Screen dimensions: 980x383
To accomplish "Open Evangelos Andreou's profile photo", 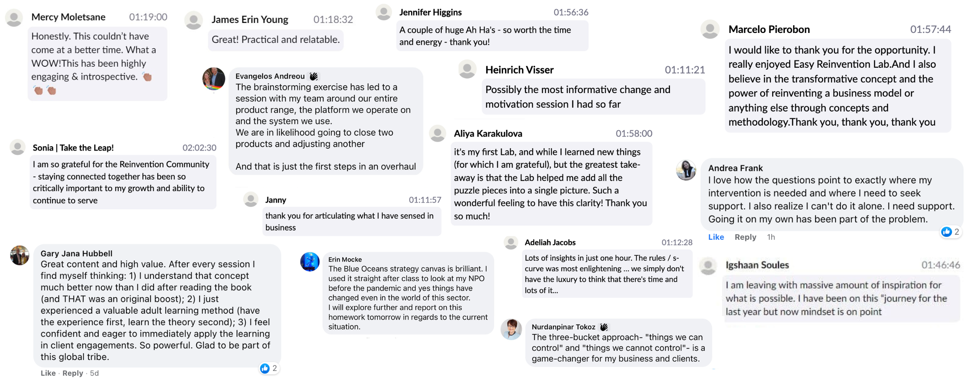I will (x=214, y=79).
